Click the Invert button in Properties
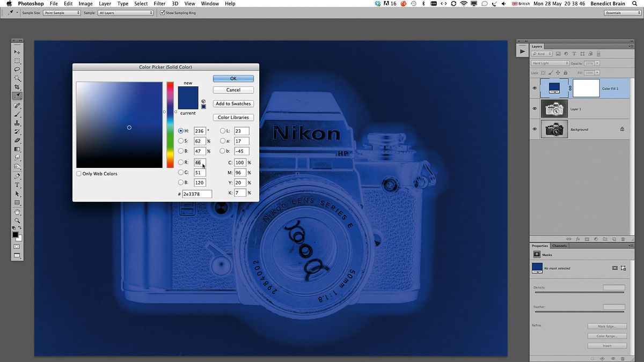 point(607,345)
